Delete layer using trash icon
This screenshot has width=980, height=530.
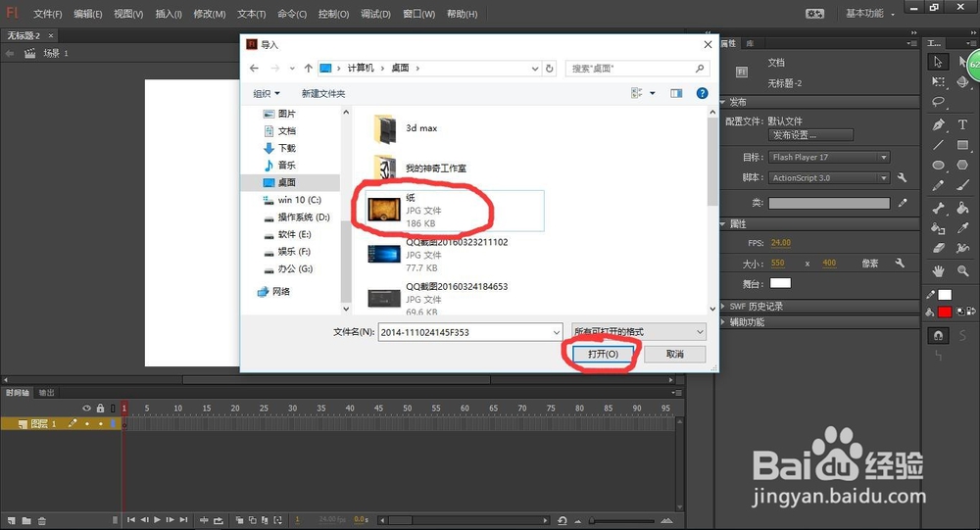42,520
